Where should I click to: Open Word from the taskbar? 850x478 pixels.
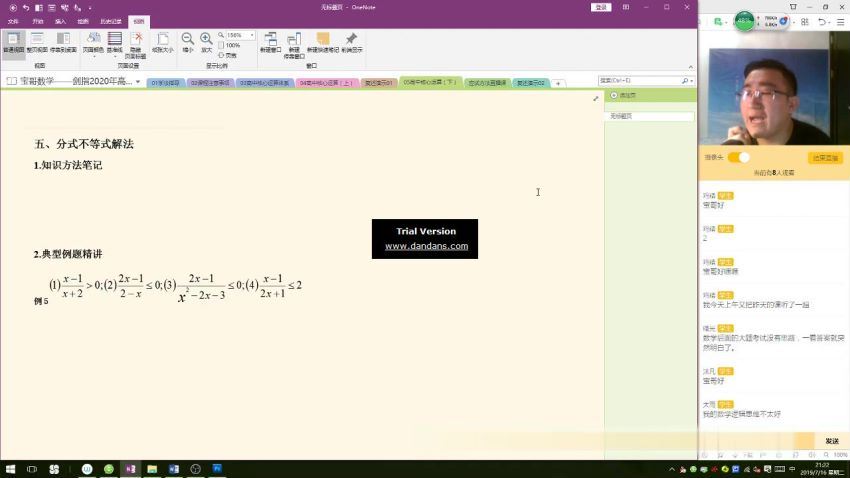(174, 469)
